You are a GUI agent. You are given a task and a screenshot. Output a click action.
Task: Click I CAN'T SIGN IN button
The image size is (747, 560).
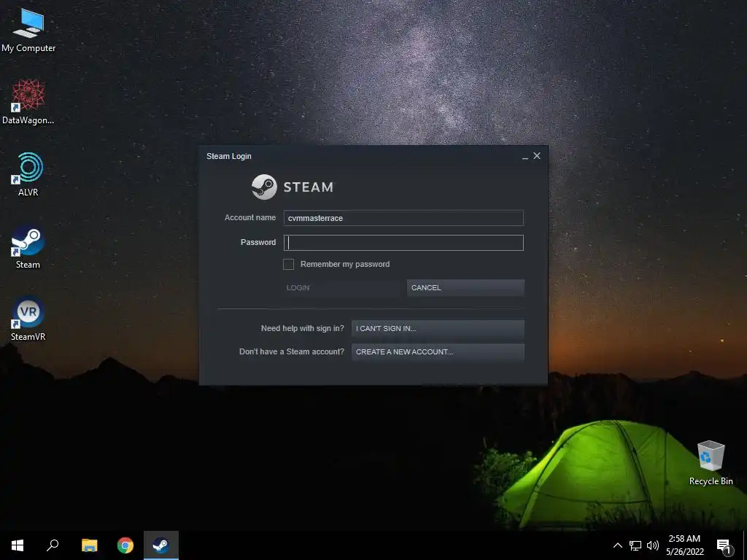click(x=438, y=329)
